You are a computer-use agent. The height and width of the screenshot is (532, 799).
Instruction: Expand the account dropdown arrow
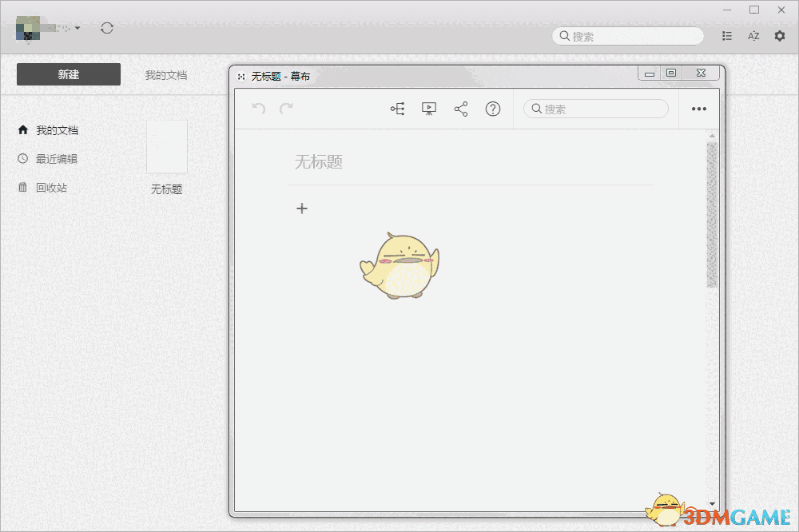tap(78, 26)
